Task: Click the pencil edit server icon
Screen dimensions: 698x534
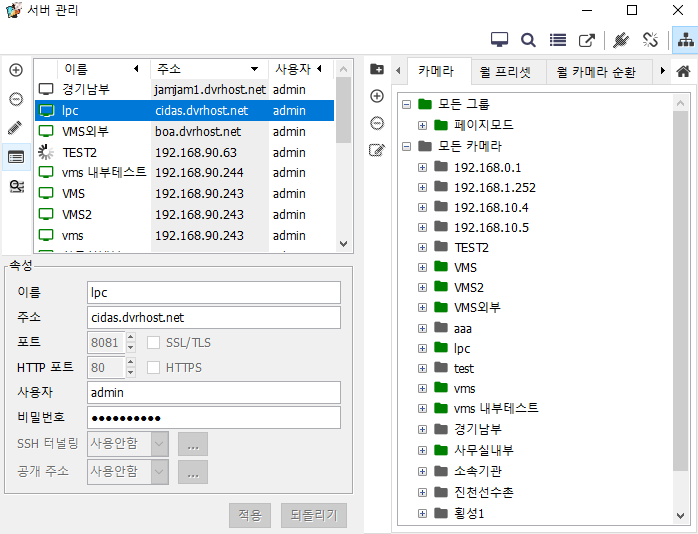Action: tap(16, 128)
